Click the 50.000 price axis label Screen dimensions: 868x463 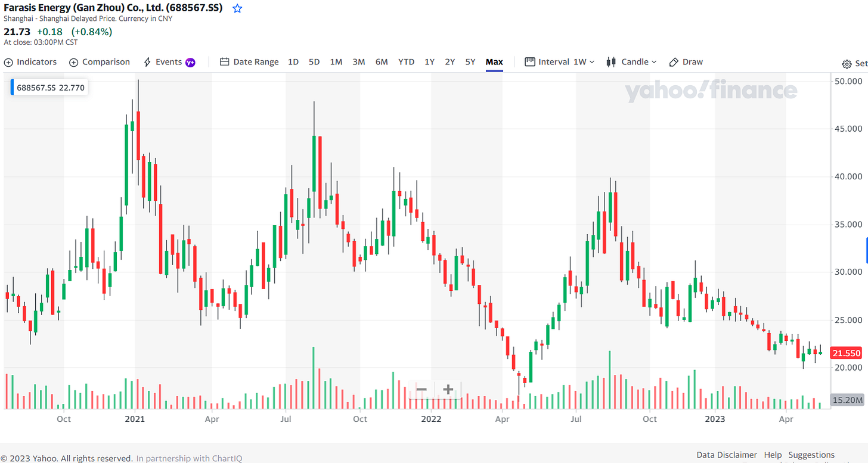[847, 81]
